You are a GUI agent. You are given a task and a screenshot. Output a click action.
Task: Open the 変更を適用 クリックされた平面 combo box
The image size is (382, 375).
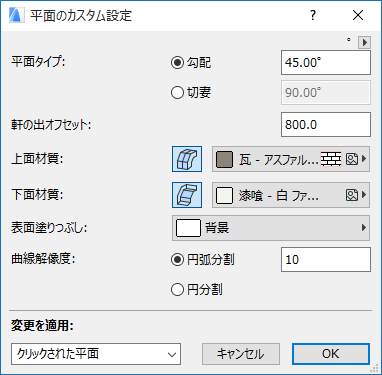pyautogui.click(x=96, y=354)
